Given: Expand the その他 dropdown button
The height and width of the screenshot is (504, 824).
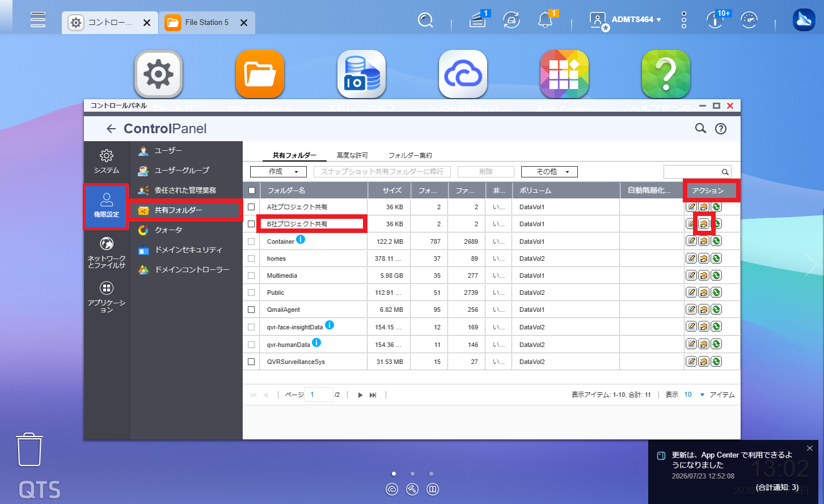Looking at the screenshot, I should point(550,172).
